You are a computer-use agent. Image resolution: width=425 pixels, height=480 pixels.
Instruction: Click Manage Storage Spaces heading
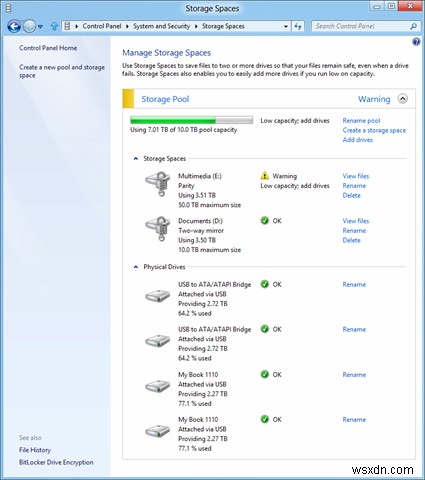click(166, 53)
